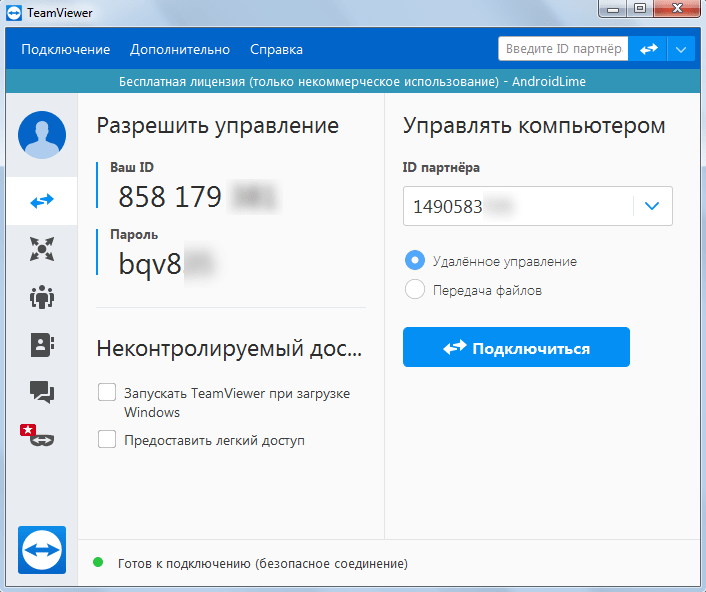The height and width of the screenshot is (592, 706).
Task: Expand the top-bar connection type chevron
Action: 681,49
